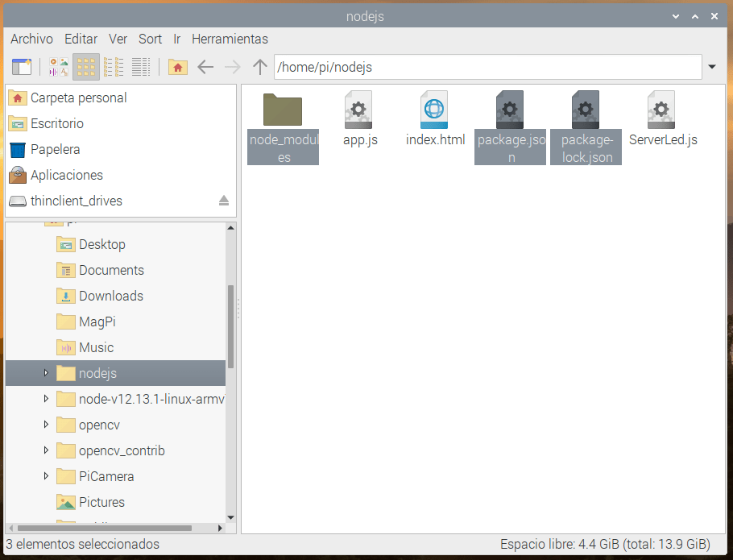Screen dimensions: 733x560
Task: Go to home folder via toolbar icon
Action: [178, 67]
